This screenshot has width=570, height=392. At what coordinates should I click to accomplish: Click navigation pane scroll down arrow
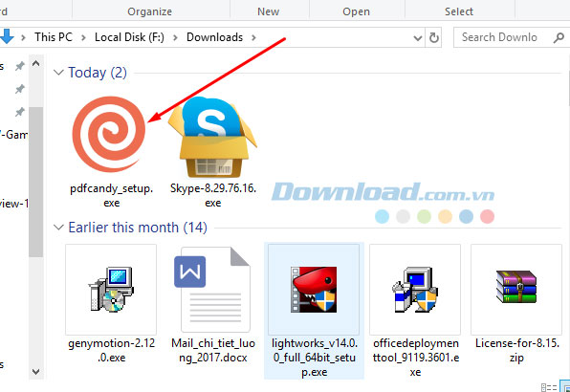point(35,371)
